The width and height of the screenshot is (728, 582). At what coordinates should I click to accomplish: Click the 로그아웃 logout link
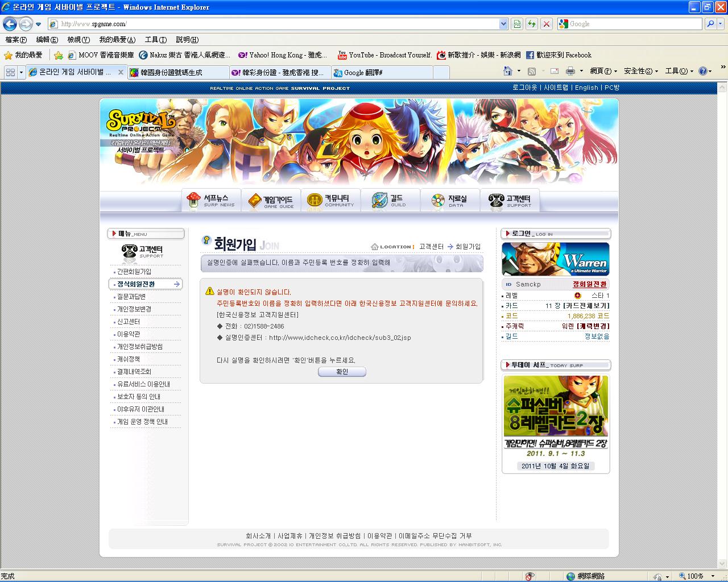525,88
